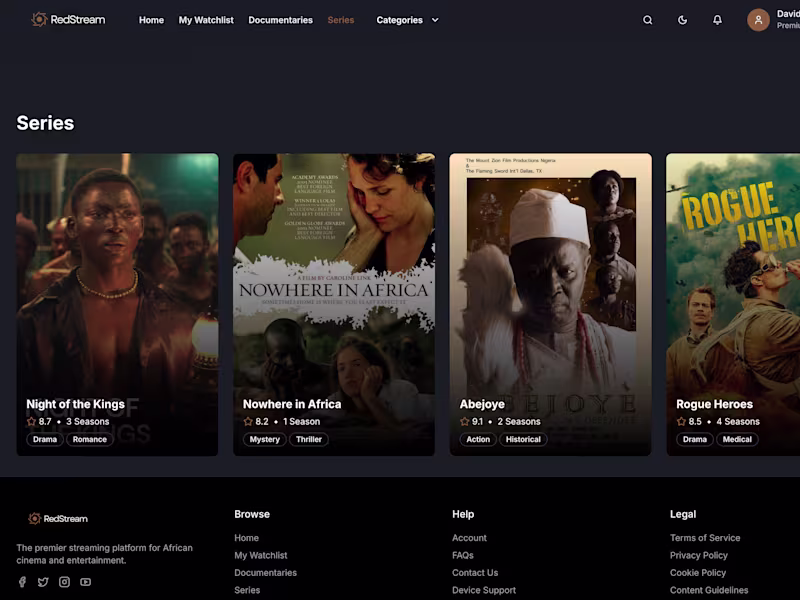Open Terms of Service link
The width and height of the screenshot is (800, 600).
705,538
